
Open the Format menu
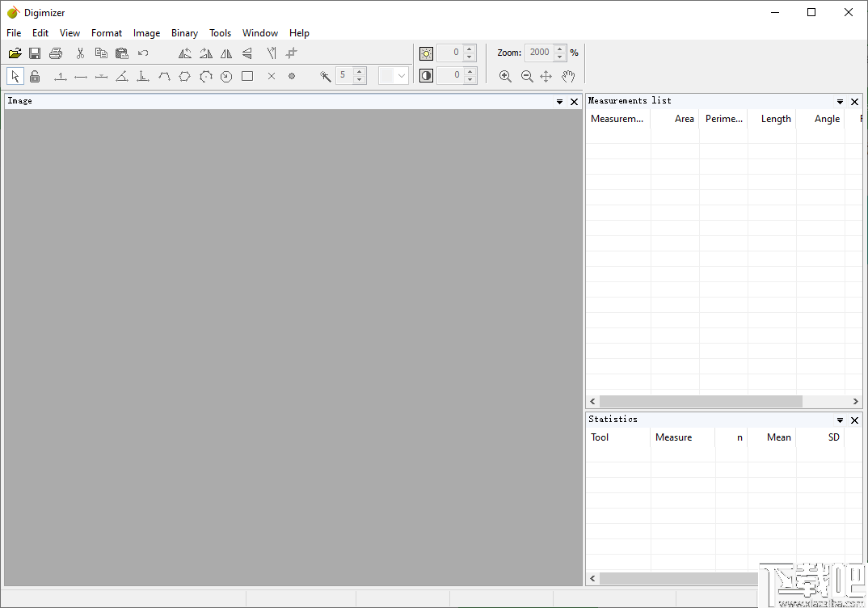pyautogui.click(x=107, y=33)
